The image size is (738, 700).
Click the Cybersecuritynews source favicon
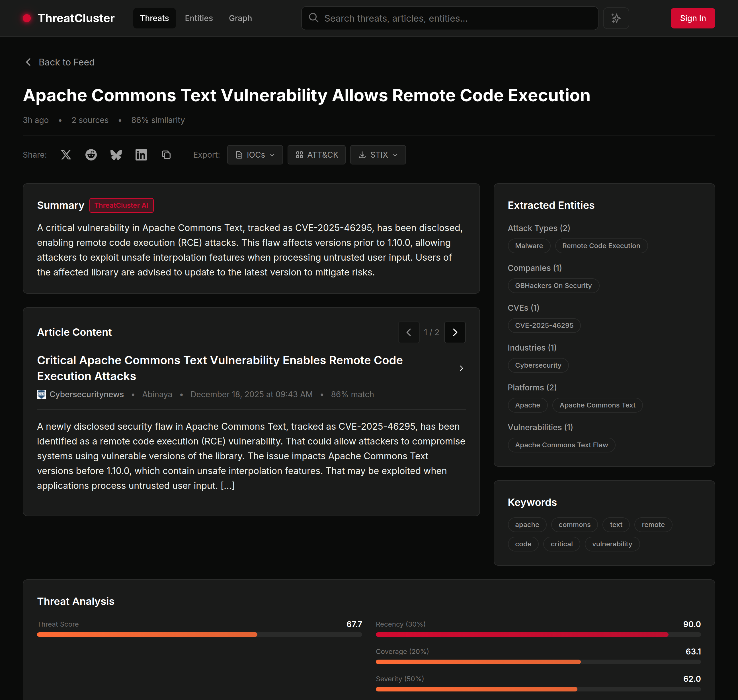click(x=42, y=394)
